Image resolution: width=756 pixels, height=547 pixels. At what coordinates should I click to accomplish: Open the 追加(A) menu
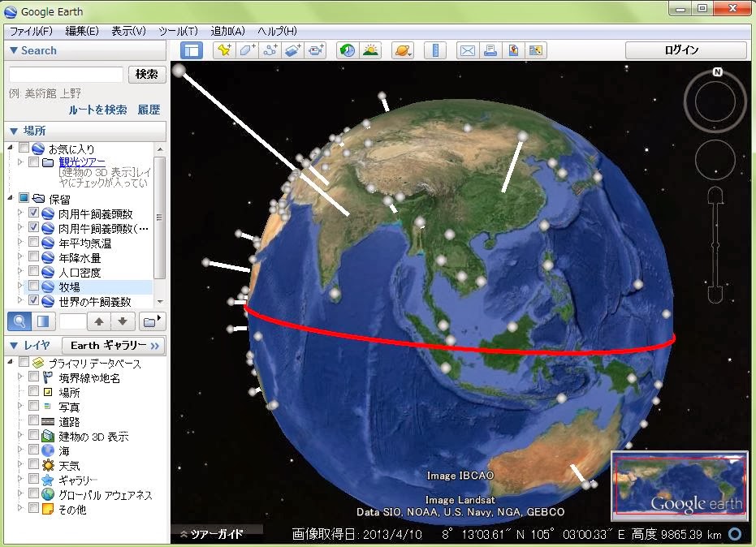pyautogui.click(x=227, y=32)
